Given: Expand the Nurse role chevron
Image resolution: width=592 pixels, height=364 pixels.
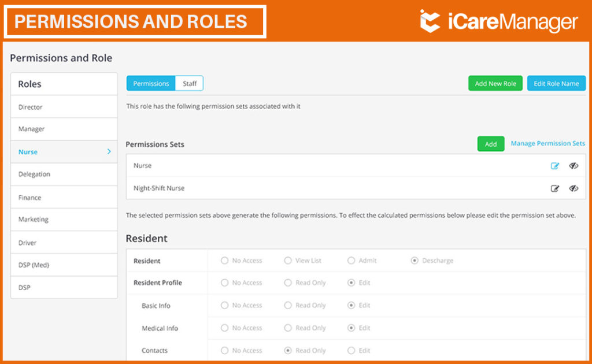Looking at the screenshot, I should pyautogui.click(x=109, y=151).
